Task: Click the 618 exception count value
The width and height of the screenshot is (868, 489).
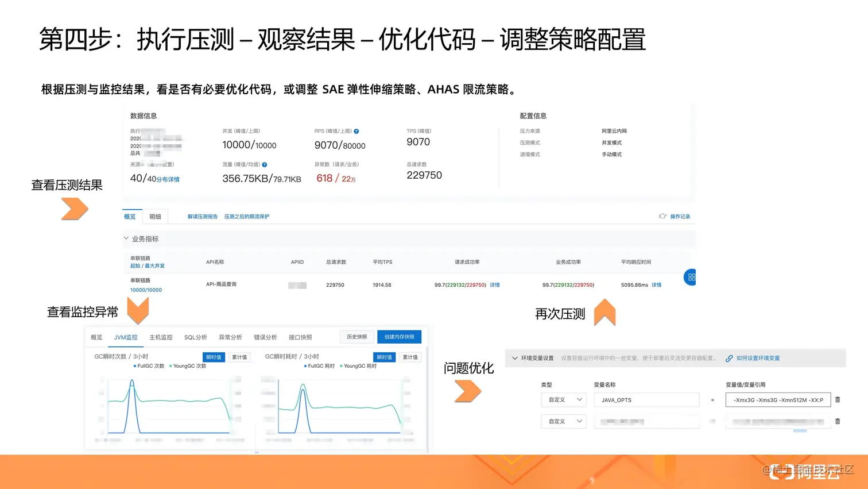Action: pos(324,178)
